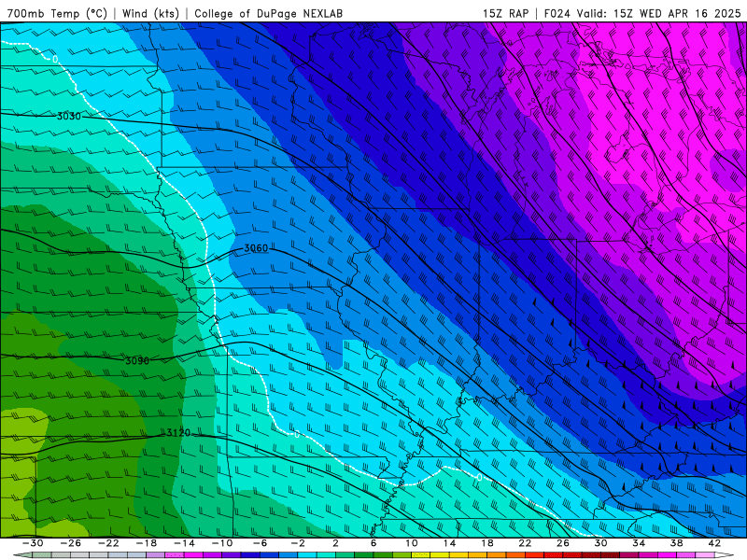Viewport: 747px width, 560px height.
Task: Click the 34 value on the color scale
Action: pyautogui.click(x=639, y=543)
